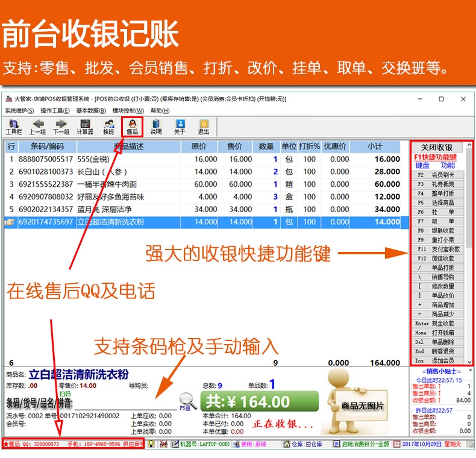Image resolution: width=476 pixels, height=458 pixels.
Task: Click the 关闭收银 button
Action: pos(437,147)
